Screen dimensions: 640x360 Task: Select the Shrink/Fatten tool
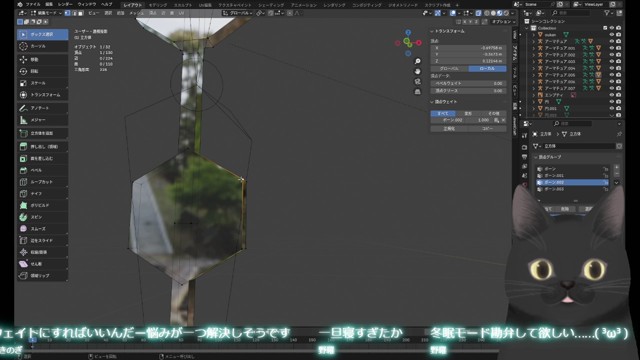(42, 252)
